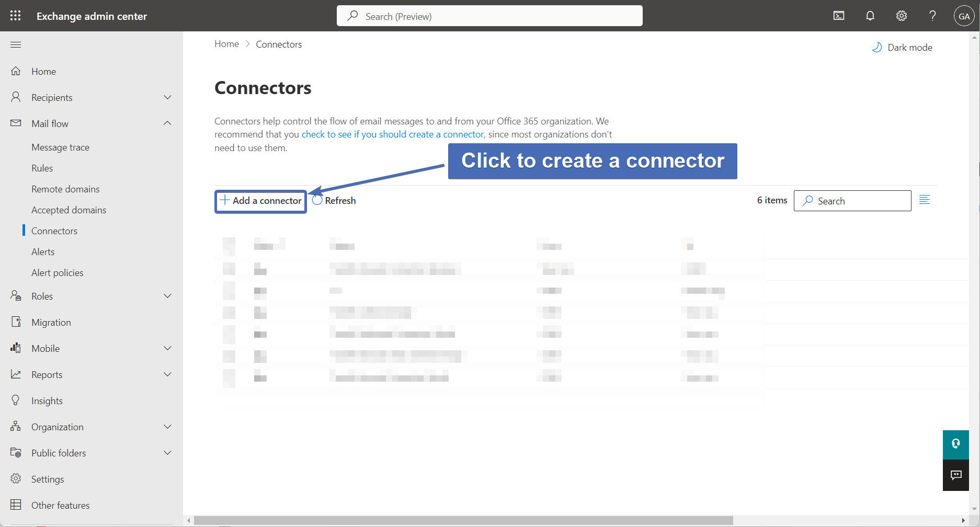
Task: Open the support headset panel
Action: [955, 444]
